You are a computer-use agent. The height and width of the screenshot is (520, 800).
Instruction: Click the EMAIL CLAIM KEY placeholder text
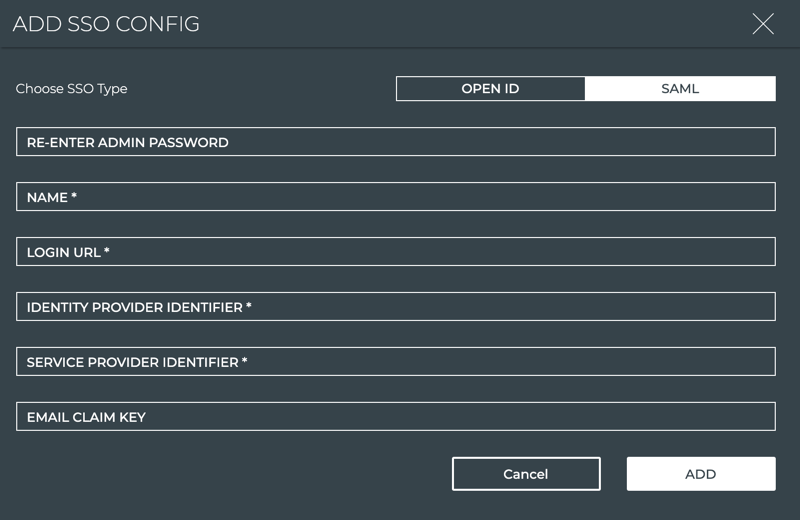pos(86,417)
